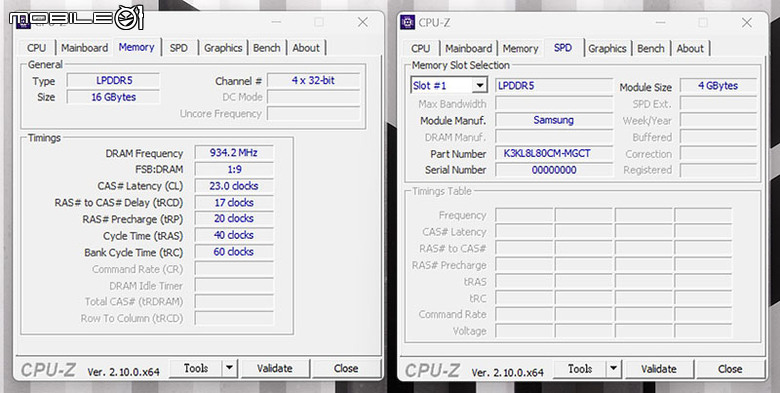This screenshot has height=393, width=780.
Task: Click Cycle Time tRAS value 40 clocks
Action: [234, 235]
